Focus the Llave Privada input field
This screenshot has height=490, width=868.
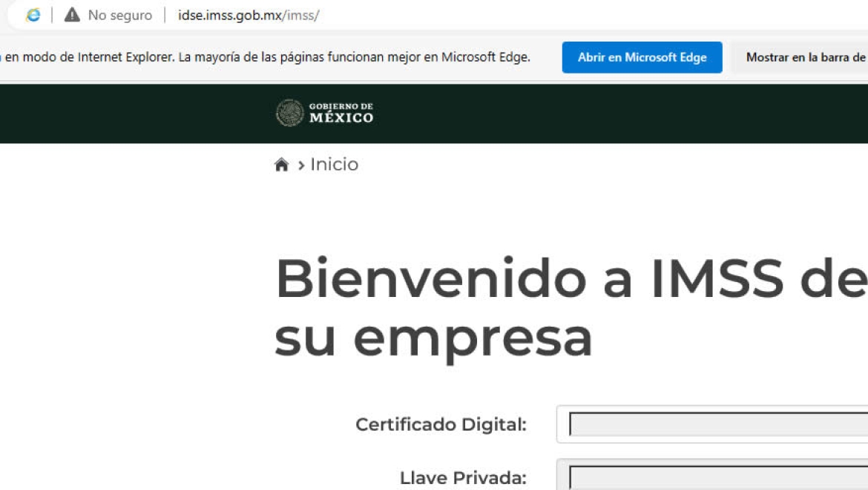coord(716,476)
